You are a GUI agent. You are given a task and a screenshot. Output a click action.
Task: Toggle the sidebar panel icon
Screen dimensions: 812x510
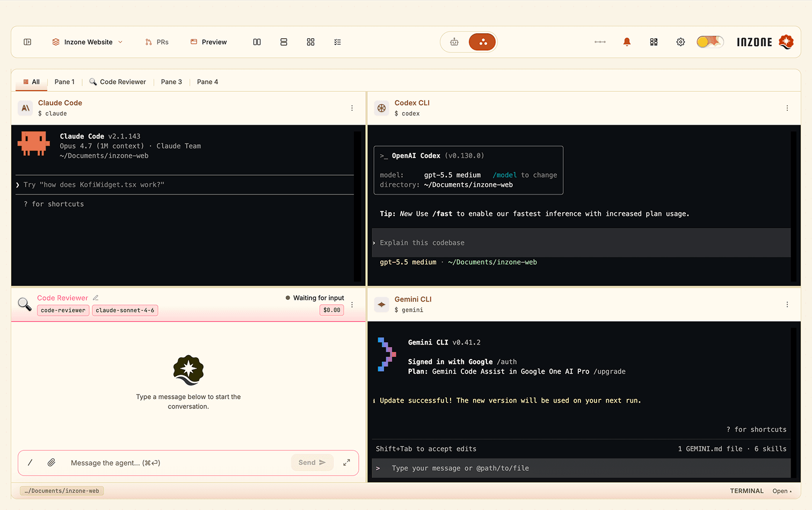click(x=27, y=42)
